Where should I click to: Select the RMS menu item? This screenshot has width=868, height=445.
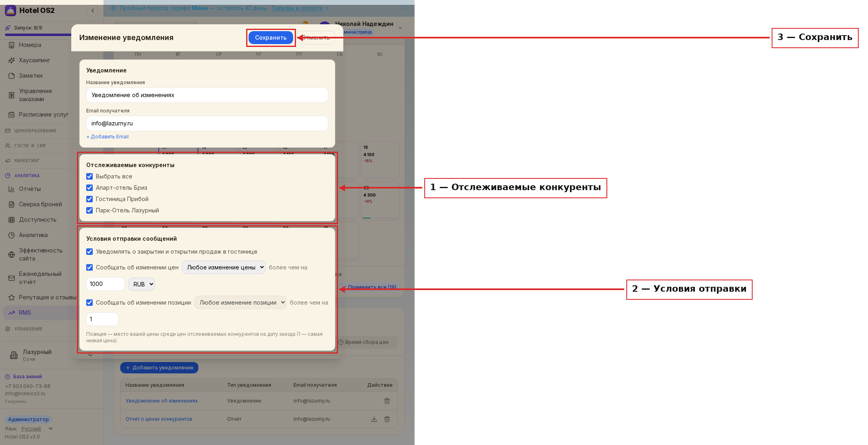point(40,313)
